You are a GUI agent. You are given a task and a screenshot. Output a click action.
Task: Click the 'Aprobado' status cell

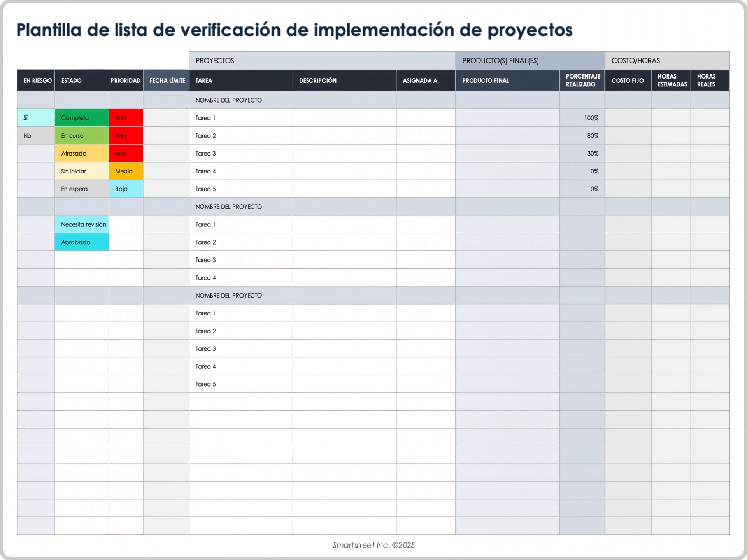(x=81, y=241)
